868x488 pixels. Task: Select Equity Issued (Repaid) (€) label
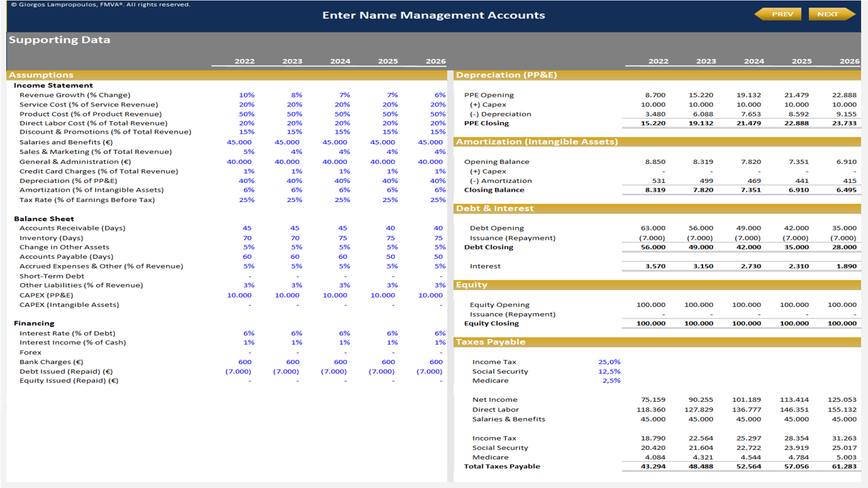pyautogui.click(x=69, y=381)
